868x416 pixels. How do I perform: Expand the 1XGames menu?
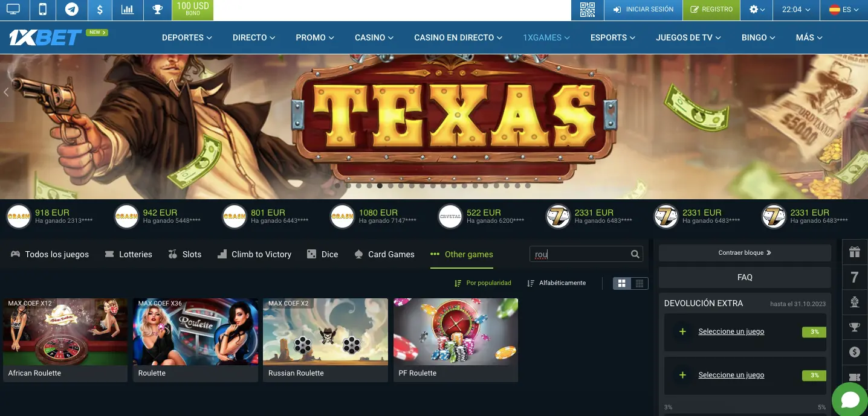click(546, 37)
